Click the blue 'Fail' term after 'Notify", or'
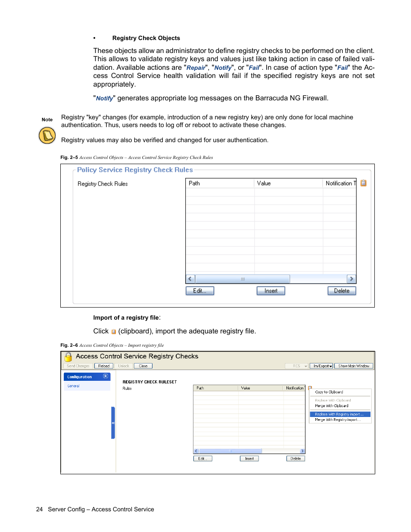The height and width of the screenshot is (532, 411). pyautogui.click(x=254, y=68)
